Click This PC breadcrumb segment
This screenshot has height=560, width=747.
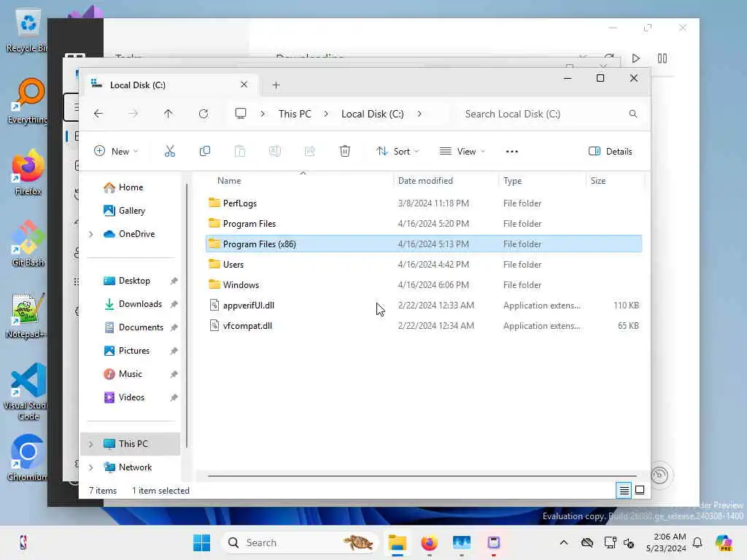coord(295,114)
